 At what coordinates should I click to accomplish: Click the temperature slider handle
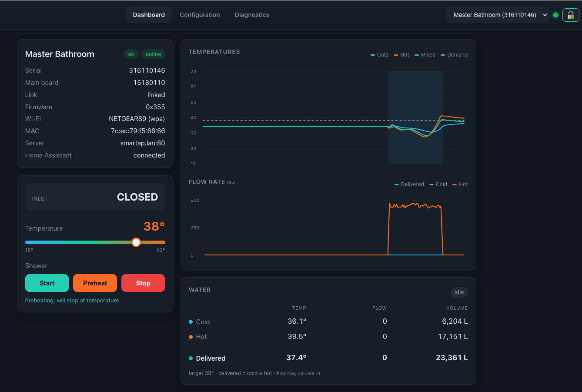click(x=136, y=242)
